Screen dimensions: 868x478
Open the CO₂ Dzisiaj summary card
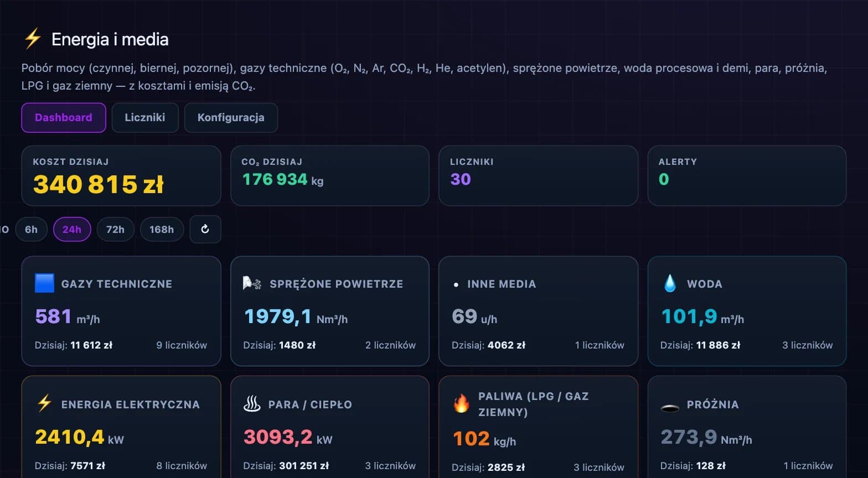(330, 175)
